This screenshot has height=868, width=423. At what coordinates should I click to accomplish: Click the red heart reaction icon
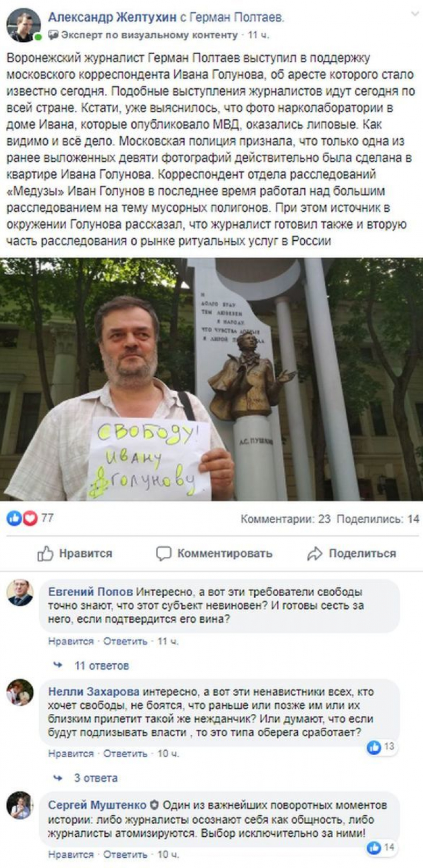[x=30, y=518]
